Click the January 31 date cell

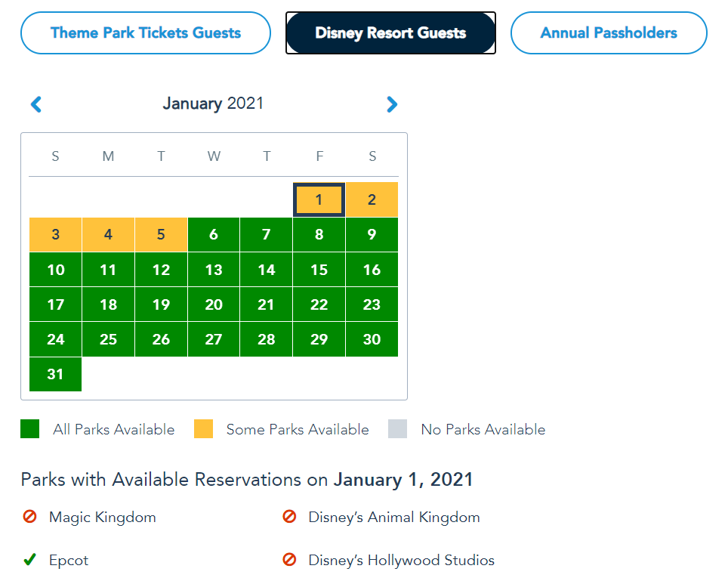(55, 374)
